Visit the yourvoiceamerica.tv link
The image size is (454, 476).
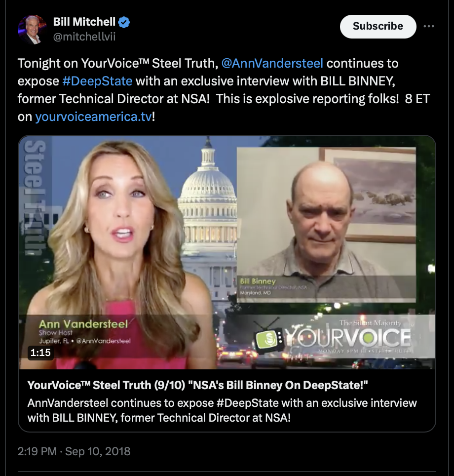[93, 117]
